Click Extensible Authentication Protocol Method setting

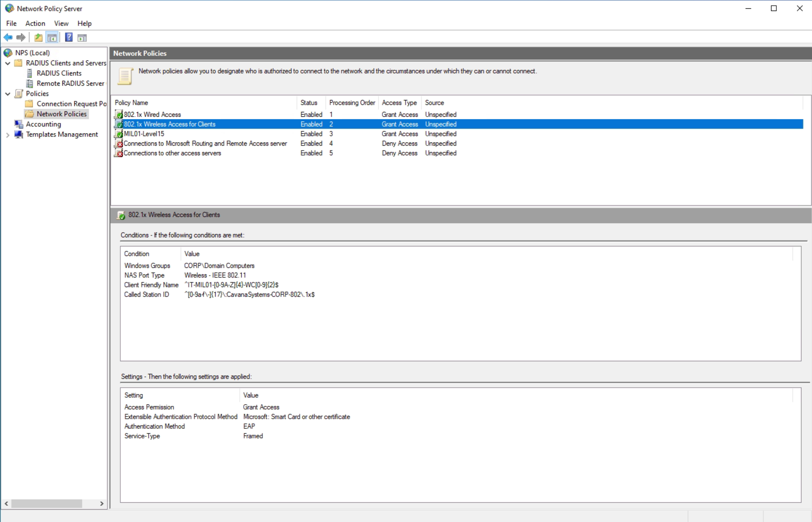pos(181,417)
